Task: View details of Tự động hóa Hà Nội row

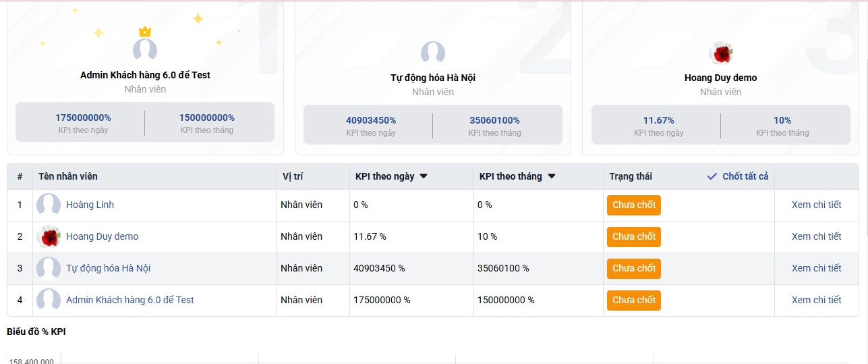Action: 816,268
